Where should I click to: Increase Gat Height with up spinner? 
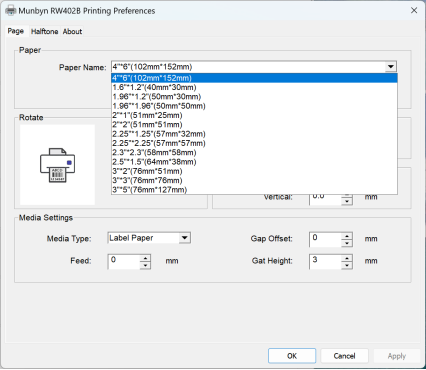tap(347, 258)
